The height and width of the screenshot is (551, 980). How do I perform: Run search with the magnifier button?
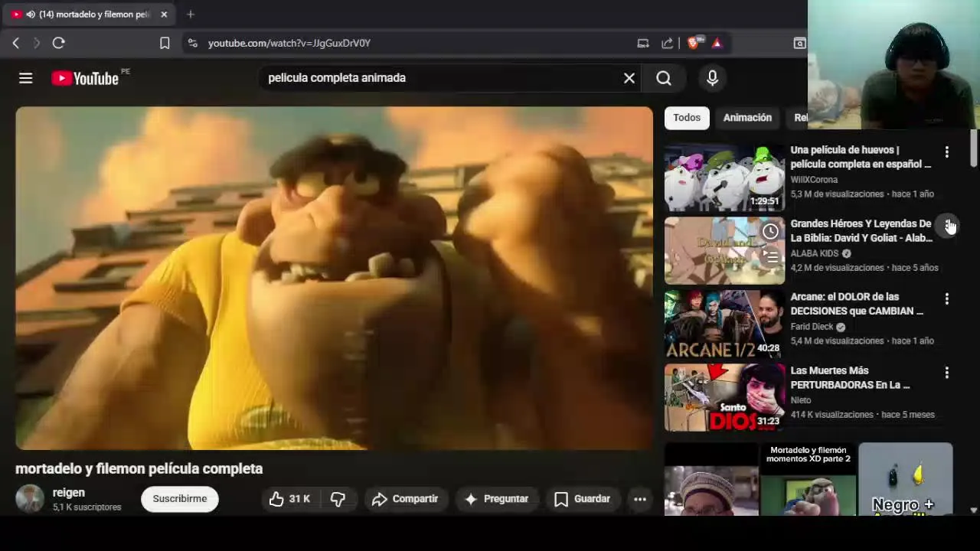664,78
